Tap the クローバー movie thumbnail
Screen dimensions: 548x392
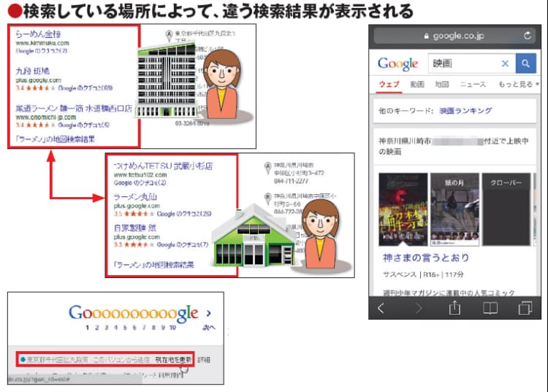[x=506, y=209]
